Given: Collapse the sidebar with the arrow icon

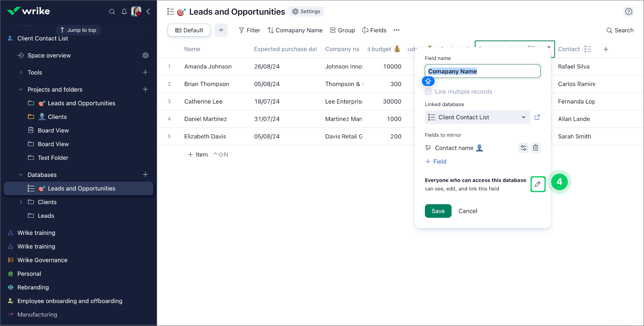Looking at the screenshot, I should pos(148,11).
